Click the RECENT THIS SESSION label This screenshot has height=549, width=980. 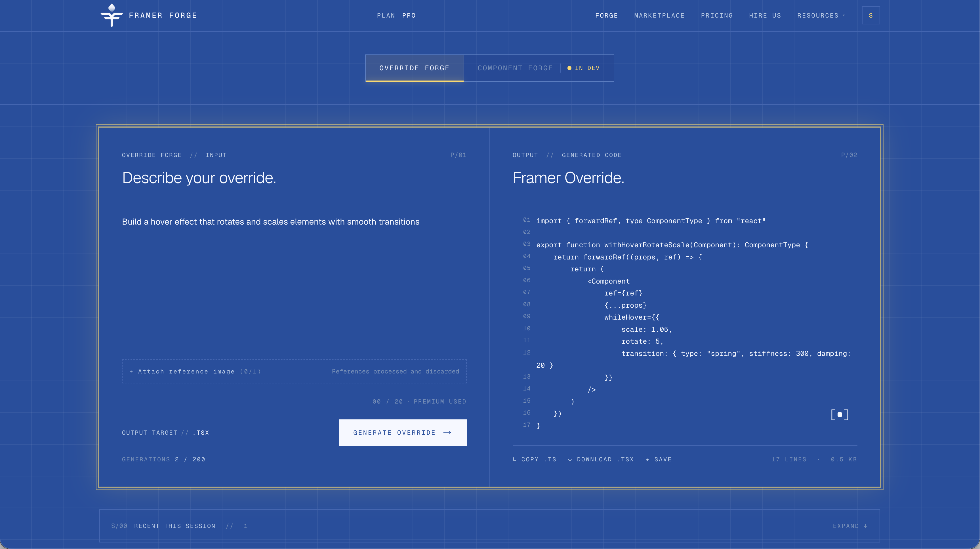pos(174,526)
